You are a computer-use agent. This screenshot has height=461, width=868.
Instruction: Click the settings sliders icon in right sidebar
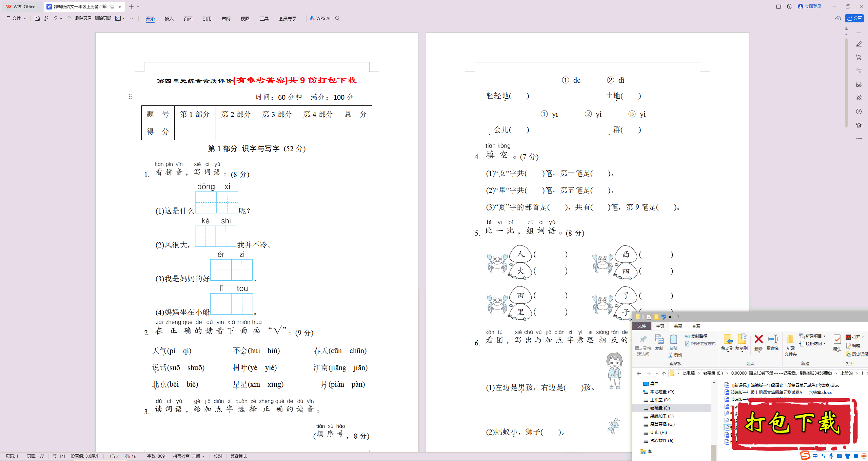[859, 71]
